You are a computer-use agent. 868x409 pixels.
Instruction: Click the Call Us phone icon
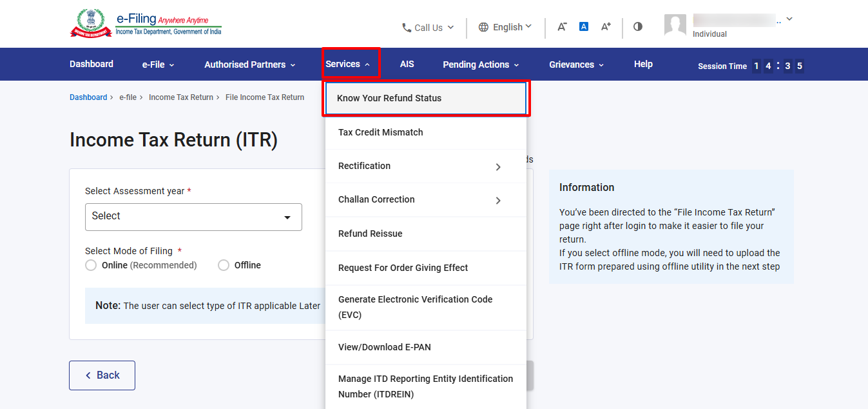tap(407, 28)
